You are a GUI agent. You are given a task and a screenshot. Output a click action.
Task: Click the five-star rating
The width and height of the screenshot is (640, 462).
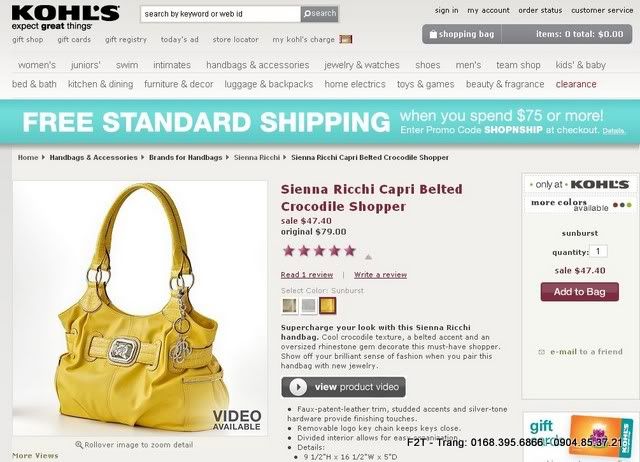click(319, 251)
